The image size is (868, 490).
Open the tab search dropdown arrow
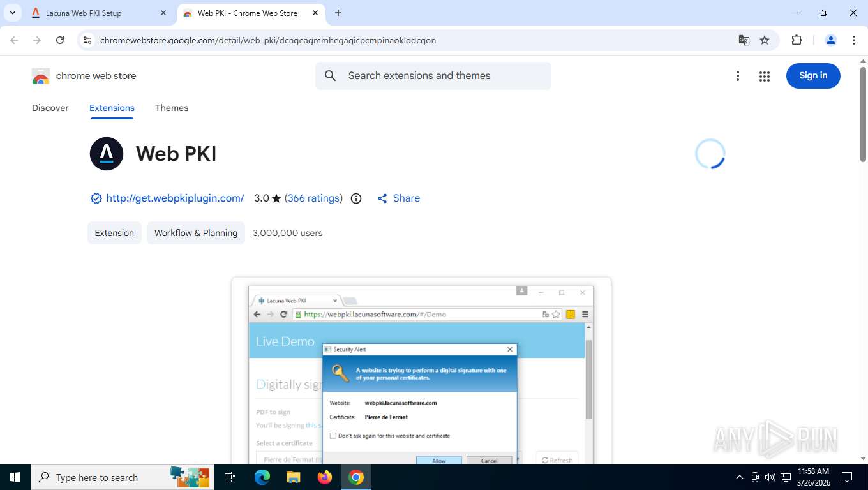(x=12, y=13)
